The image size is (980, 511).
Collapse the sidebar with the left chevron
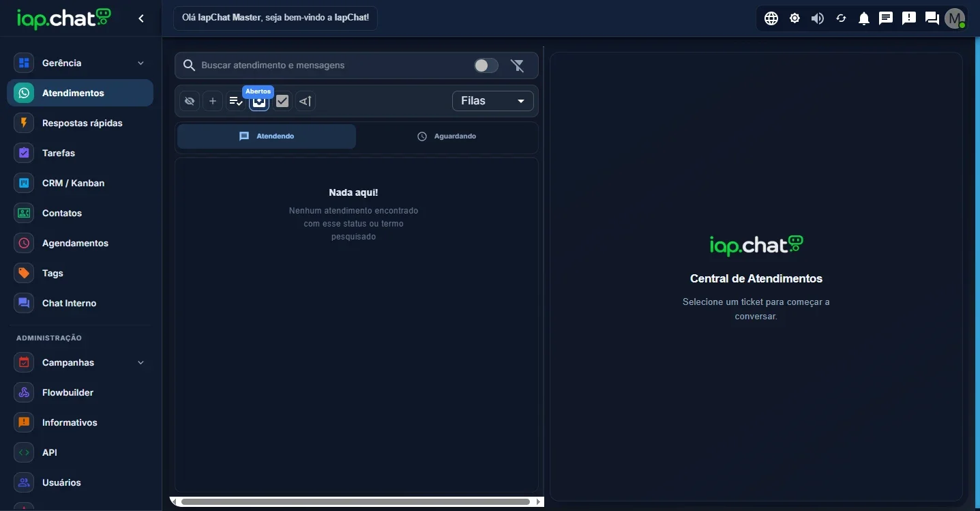tap(141, 18)
